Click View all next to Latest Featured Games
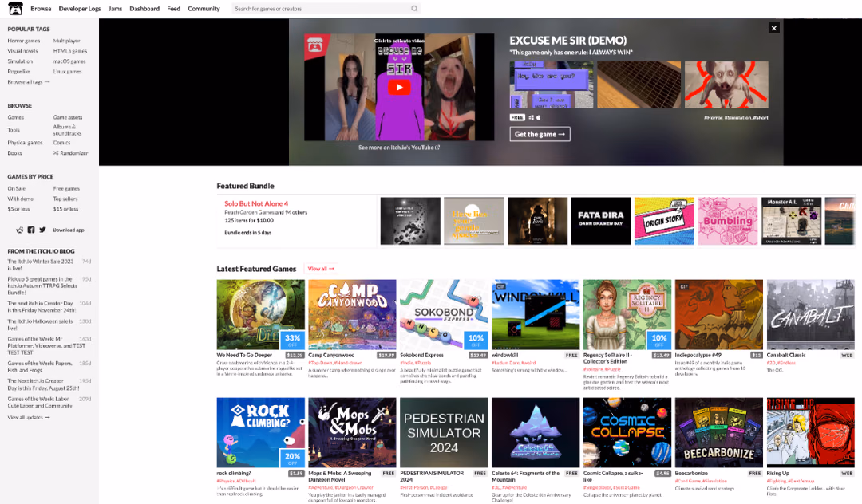The width and height of the screenshot is (862, 504). (x=321, y=269)
